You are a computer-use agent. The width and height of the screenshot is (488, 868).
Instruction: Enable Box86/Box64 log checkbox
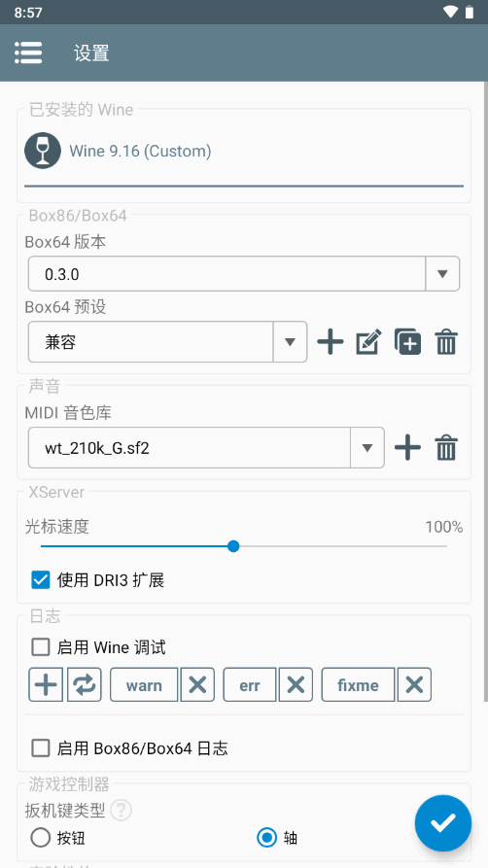tap(41, 749)
